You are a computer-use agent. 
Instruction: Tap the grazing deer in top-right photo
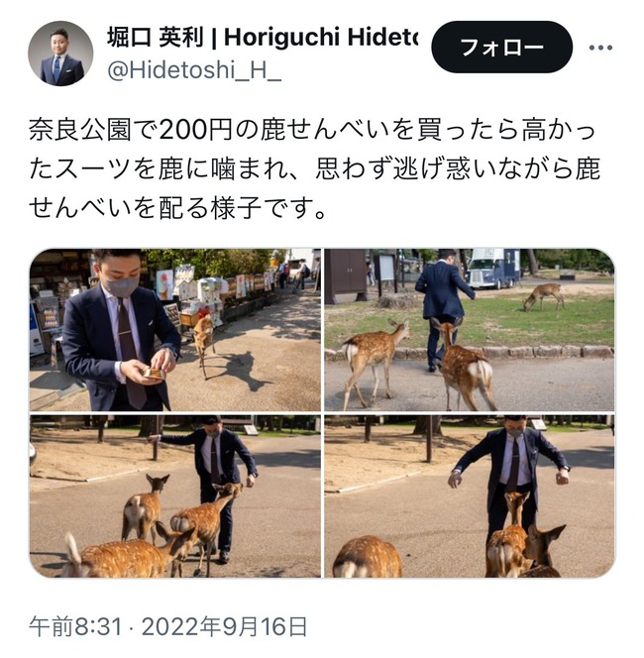(x=543, y=296)
